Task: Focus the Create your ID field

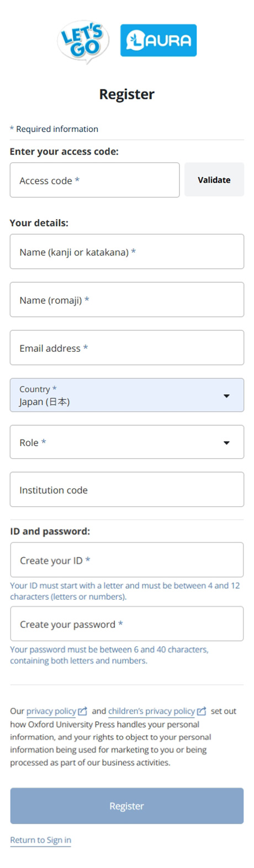Action: tap(127, 560)
